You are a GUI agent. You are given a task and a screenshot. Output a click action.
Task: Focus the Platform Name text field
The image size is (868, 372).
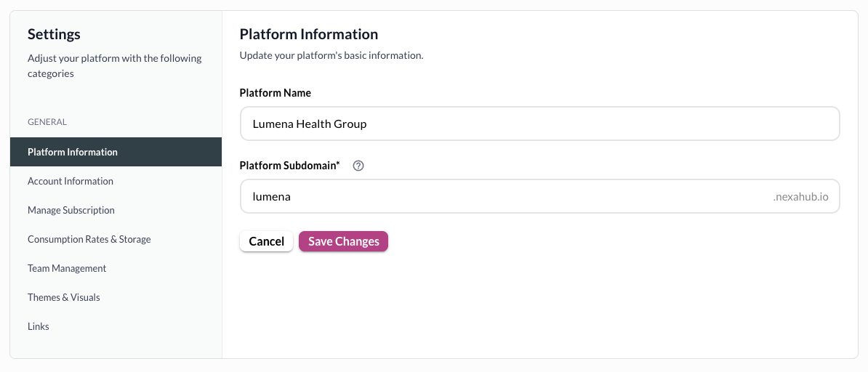pos(539,124)
